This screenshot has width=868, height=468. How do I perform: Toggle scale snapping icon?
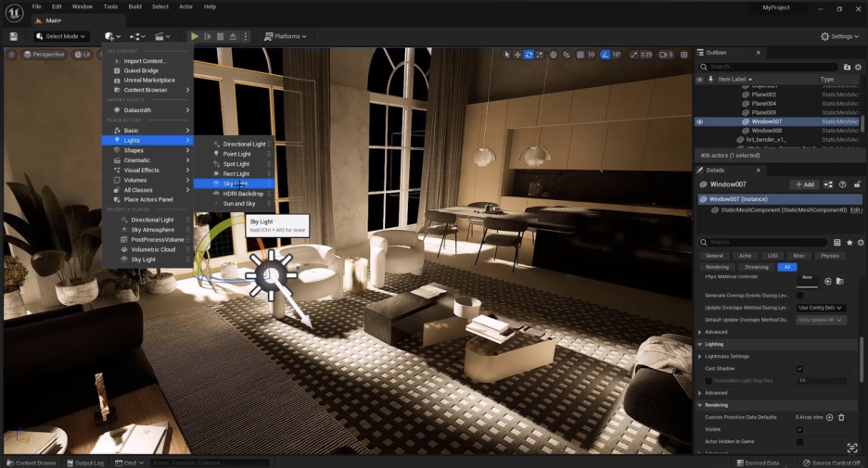(634, 54)
